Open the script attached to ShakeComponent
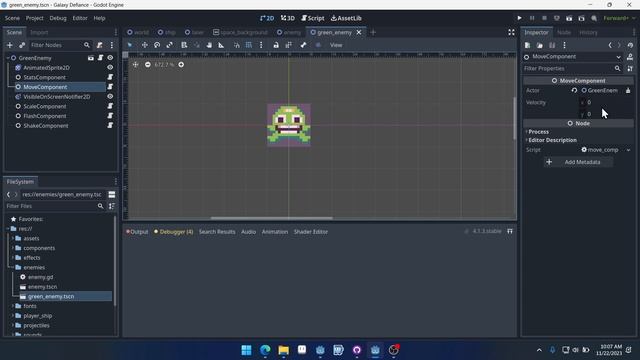The width and height of the screenshot is (640, 360). pyautogui.click(x=110, y=126)
